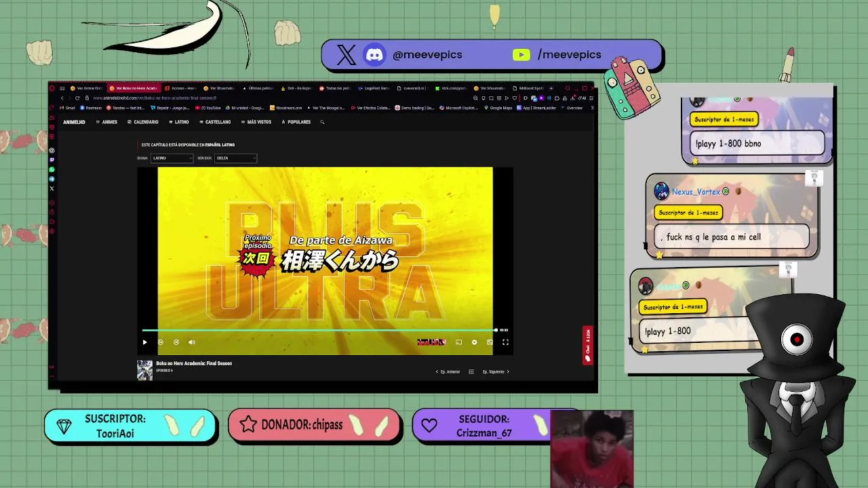Click the YouTube logo beside /meevepics
This screenshot has height=488, width=868.
tap(521, 55)
